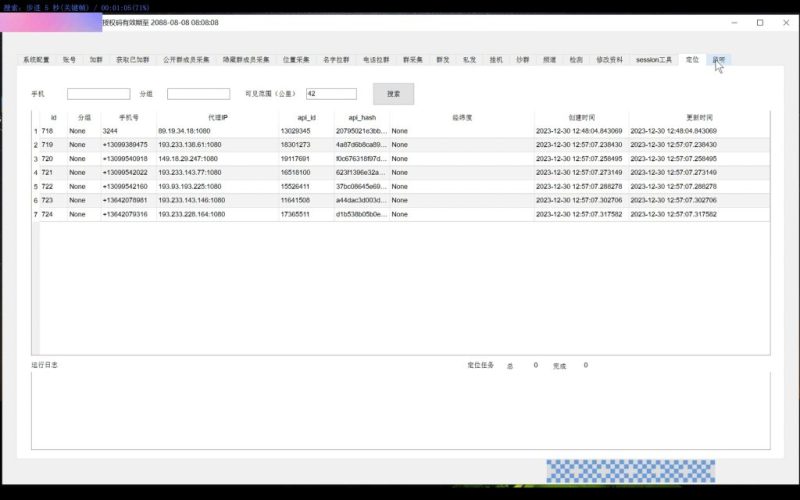Click the id column header

click(54, 117)
